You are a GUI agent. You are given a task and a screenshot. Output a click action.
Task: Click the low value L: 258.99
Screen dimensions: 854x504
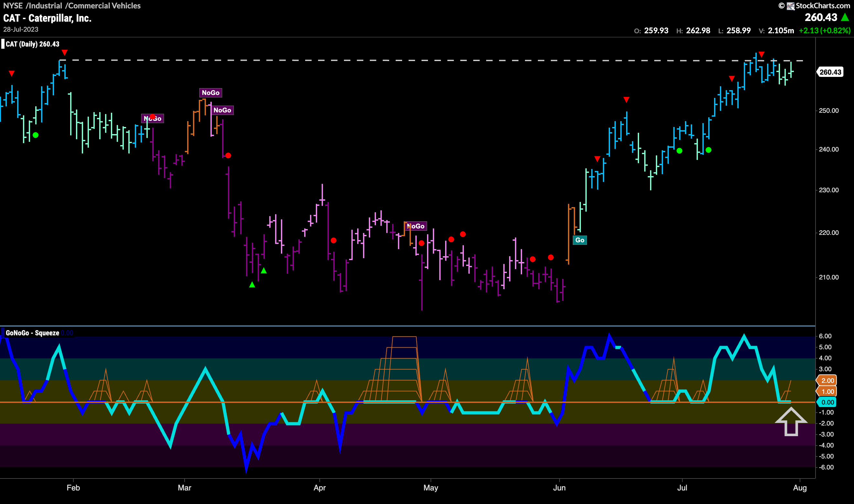(x=734, y=31)
